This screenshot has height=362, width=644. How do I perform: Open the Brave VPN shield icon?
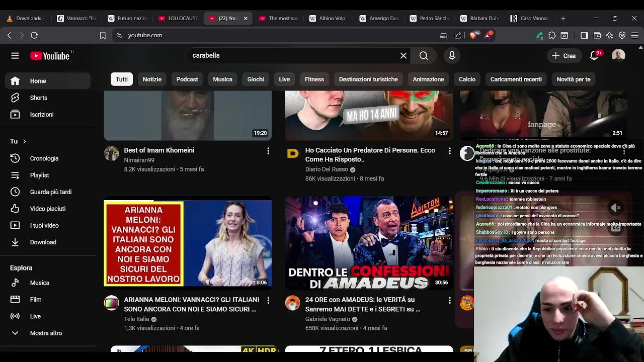(622, 35)
